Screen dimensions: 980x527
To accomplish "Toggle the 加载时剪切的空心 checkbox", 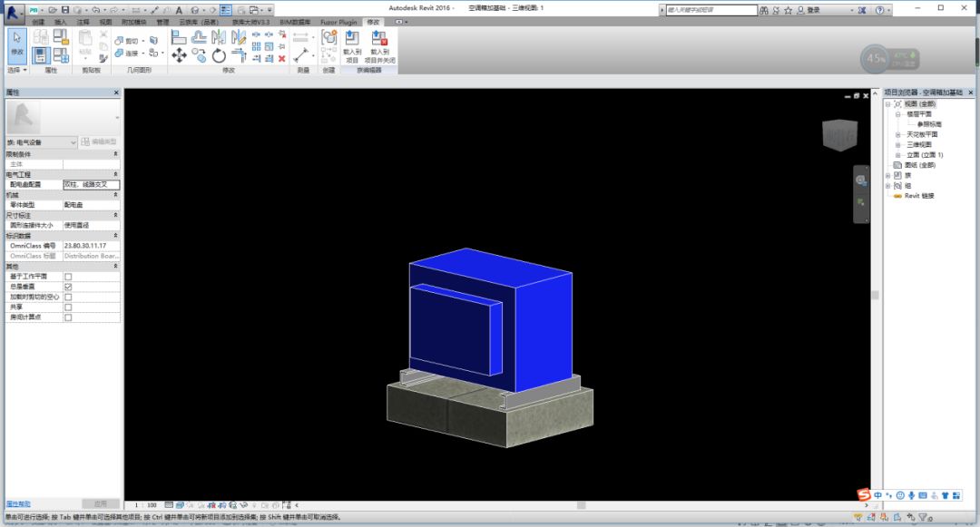I will coord(68,298).
